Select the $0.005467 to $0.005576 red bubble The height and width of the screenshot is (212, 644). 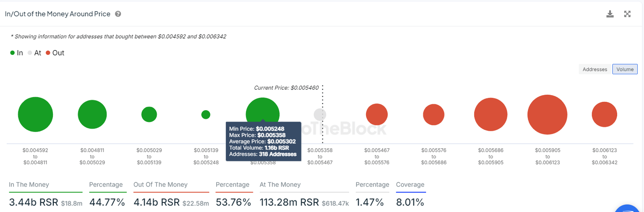[x=377, y=114]
